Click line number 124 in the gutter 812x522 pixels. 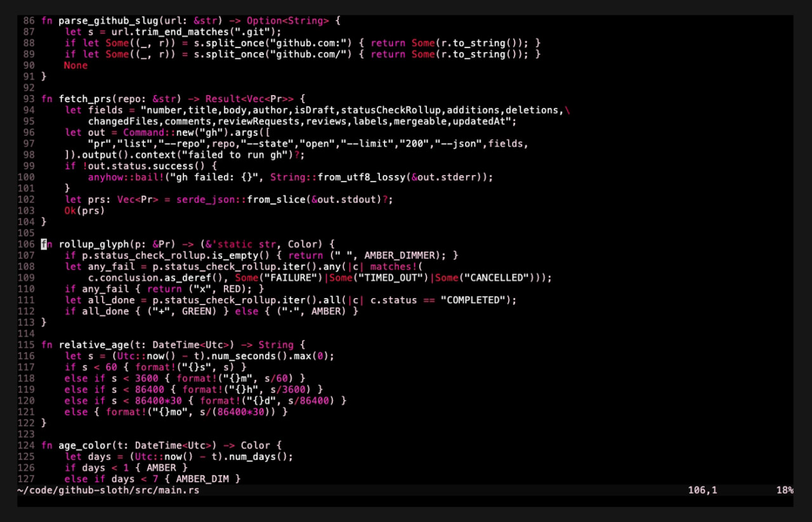tap(26, 445)
